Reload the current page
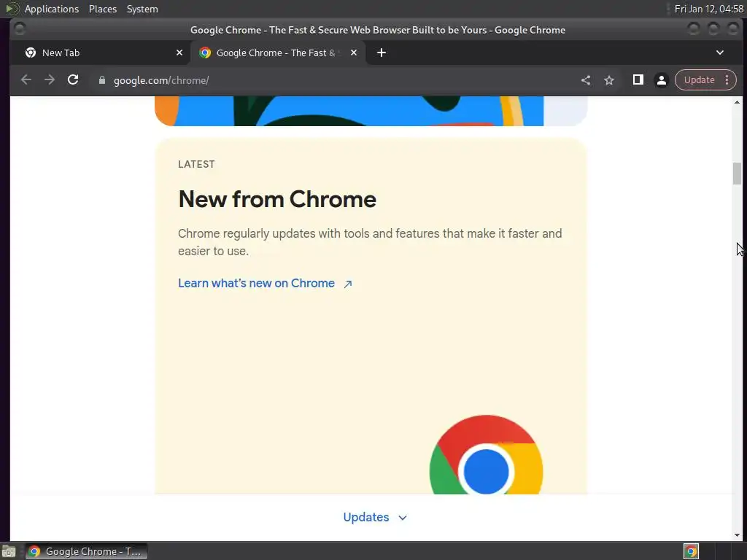Screen dimensions: 747x560 tap(73, 80)
